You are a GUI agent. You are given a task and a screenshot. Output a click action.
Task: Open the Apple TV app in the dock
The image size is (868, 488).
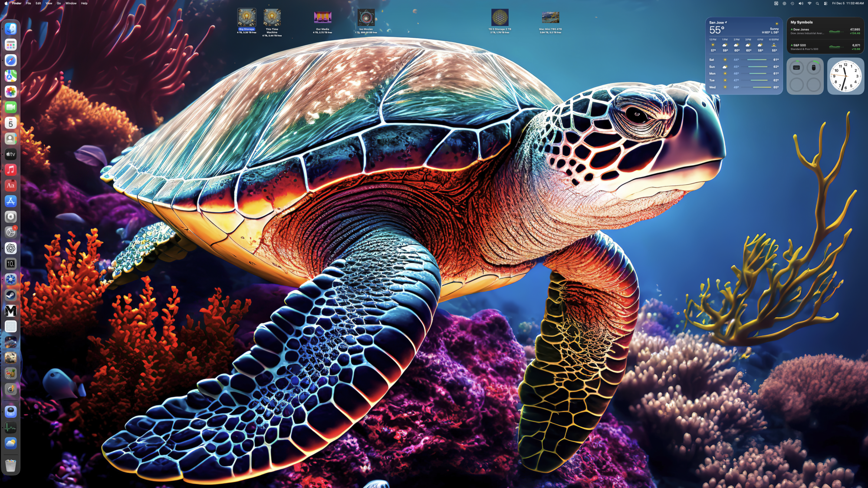[x=11, y=154]
